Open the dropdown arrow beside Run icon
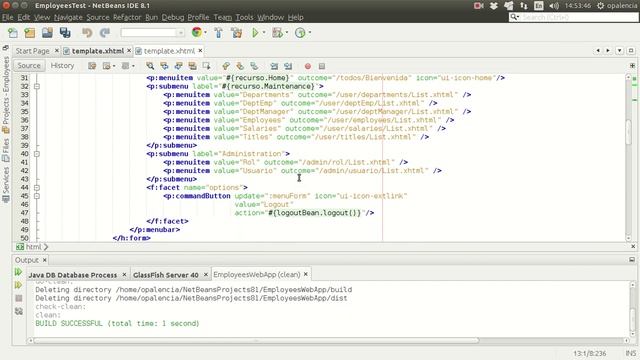Viewport: 640px width, 360px height. coord(264,33)
